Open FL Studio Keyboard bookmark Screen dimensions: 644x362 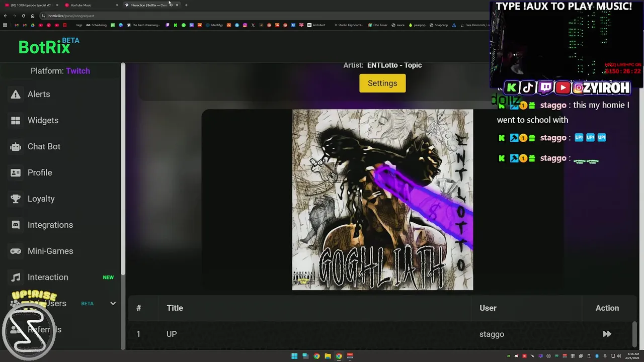pos(348,25)
